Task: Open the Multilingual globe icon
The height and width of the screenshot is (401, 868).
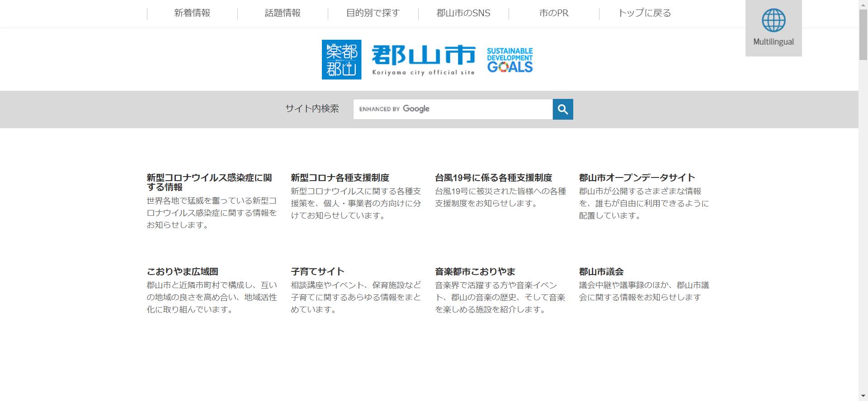Action: coord(773,28)
